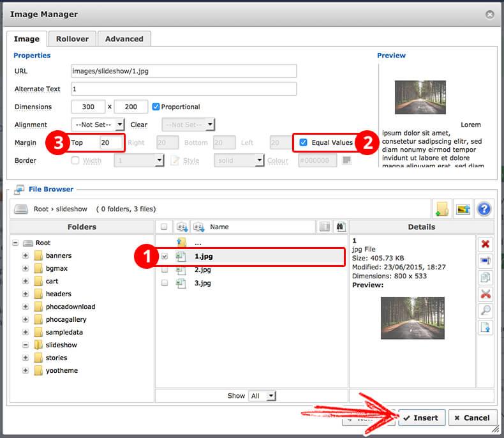Switch to the Image tab
This screenshot has height=438, width=504.
point(27,39)
